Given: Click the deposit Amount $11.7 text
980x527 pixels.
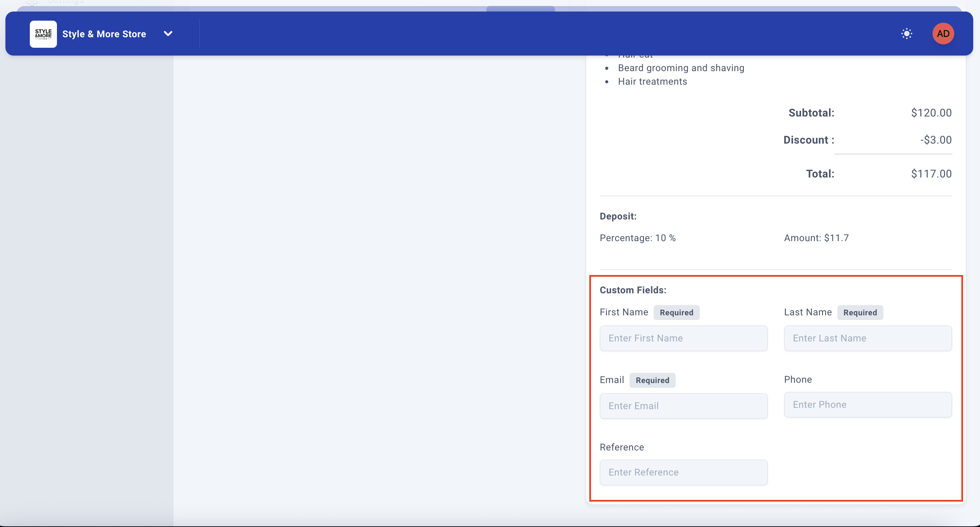Looking at the screenshot, I should pyautogui.click(x=816, y=238).
